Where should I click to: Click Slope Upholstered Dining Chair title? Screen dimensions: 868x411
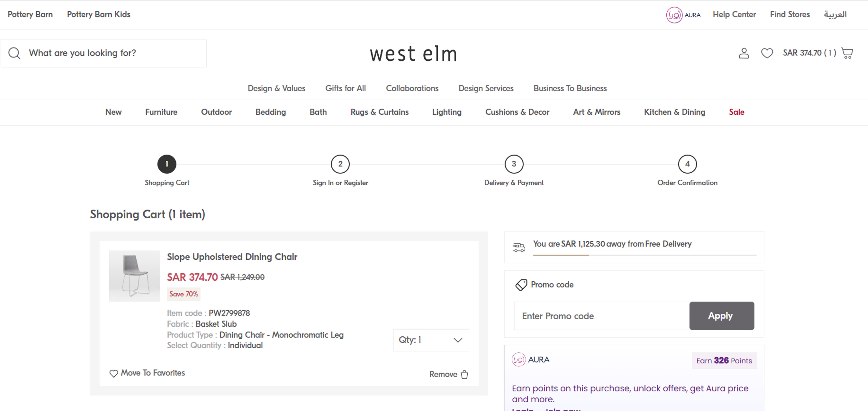(232, 257)
